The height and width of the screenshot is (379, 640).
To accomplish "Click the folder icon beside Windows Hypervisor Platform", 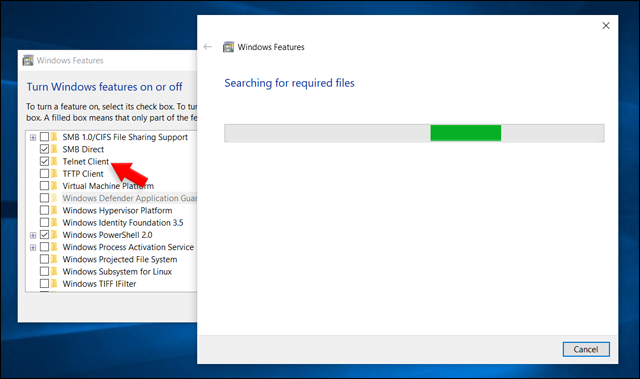I will point(54,210).
